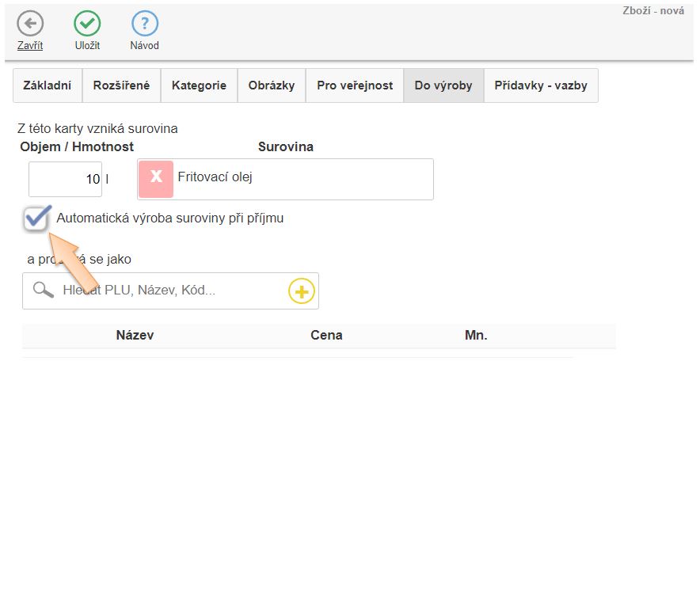
Task: Open the Rozšířené tab
Action: [x=121, y=85]
